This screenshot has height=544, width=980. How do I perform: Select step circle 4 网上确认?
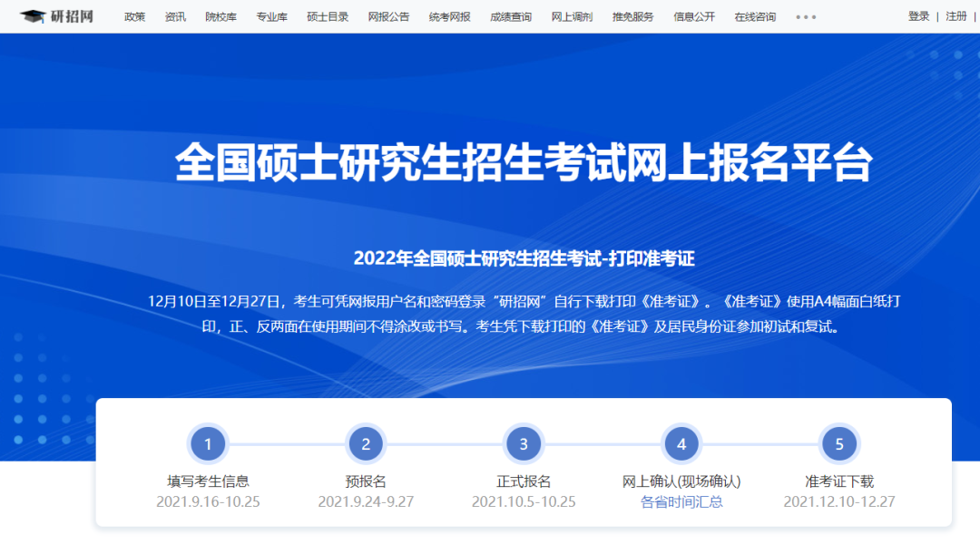tap(681, 443)
